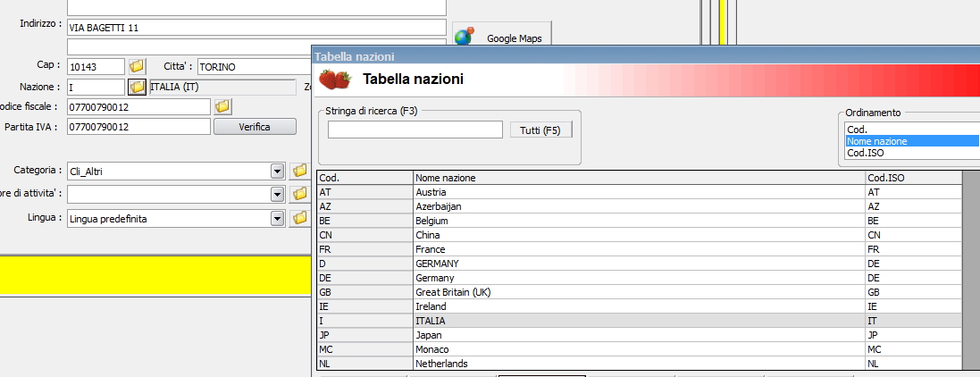
Task: Click the folder icon next to Cap field
Action: [137, 66]
